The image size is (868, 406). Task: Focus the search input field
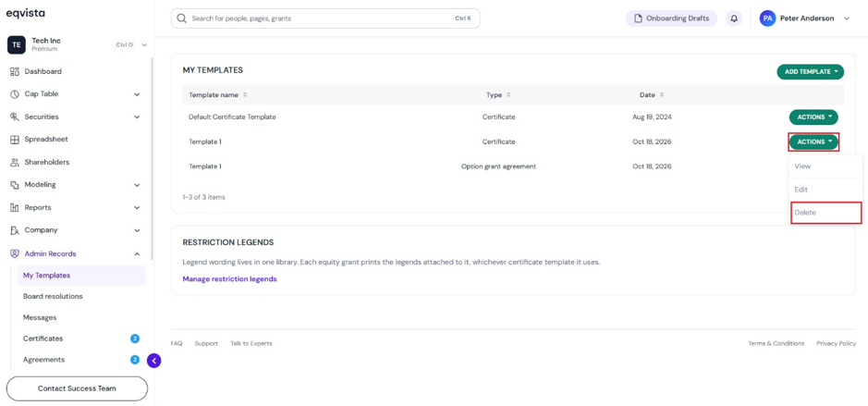point(325,18)
